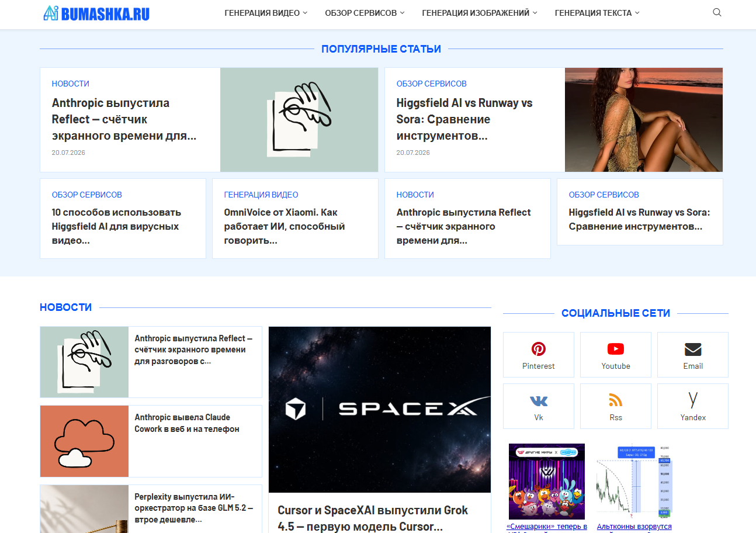Open news headline ending 'для разговоров с...'
Viewport: 756px width, 533px height.
click(194, 349)
